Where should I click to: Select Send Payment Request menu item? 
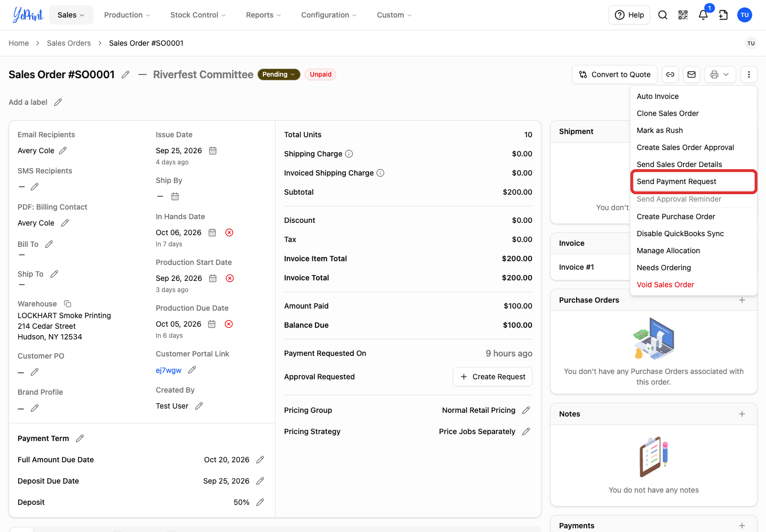(693, 181)
